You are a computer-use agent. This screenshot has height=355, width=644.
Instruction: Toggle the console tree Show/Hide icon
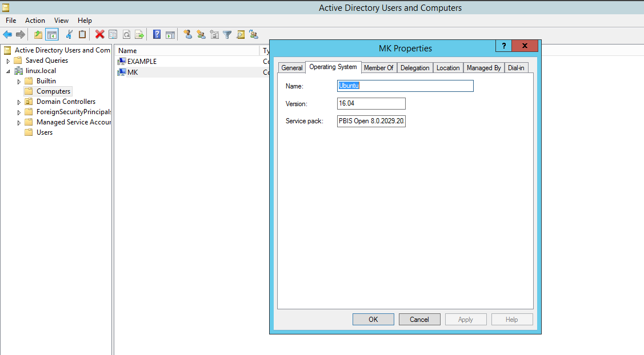pyautogui.click(x=52, y=34)
